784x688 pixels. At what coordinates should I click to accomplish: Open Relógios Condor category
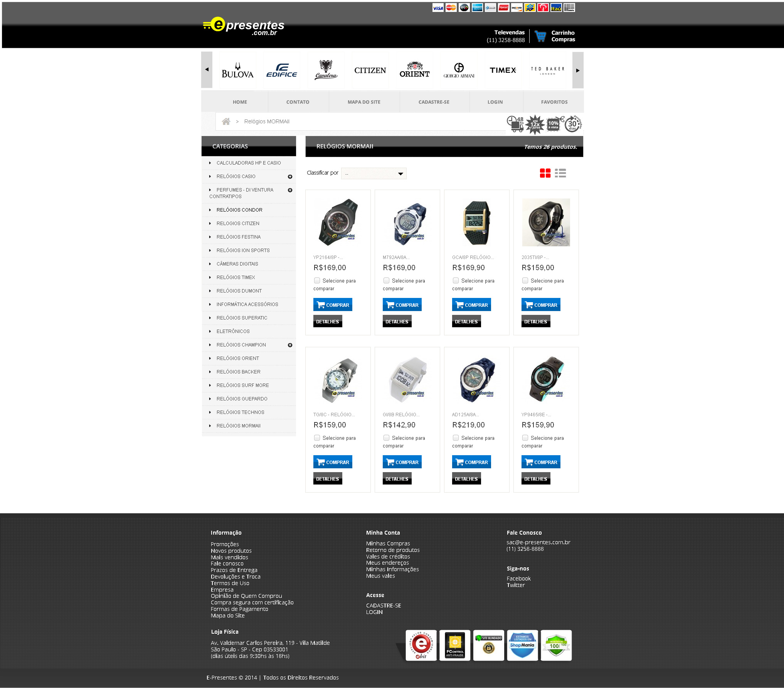239,210
